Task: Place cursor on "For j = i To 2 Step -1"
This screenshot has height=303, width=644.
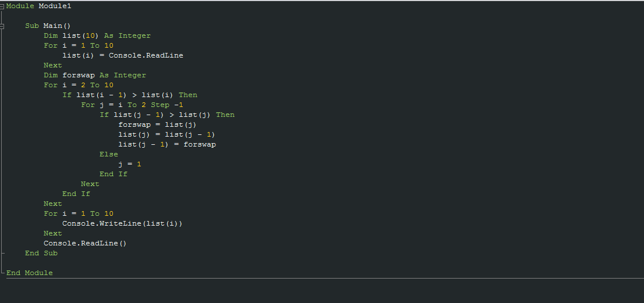Action: 132,105
